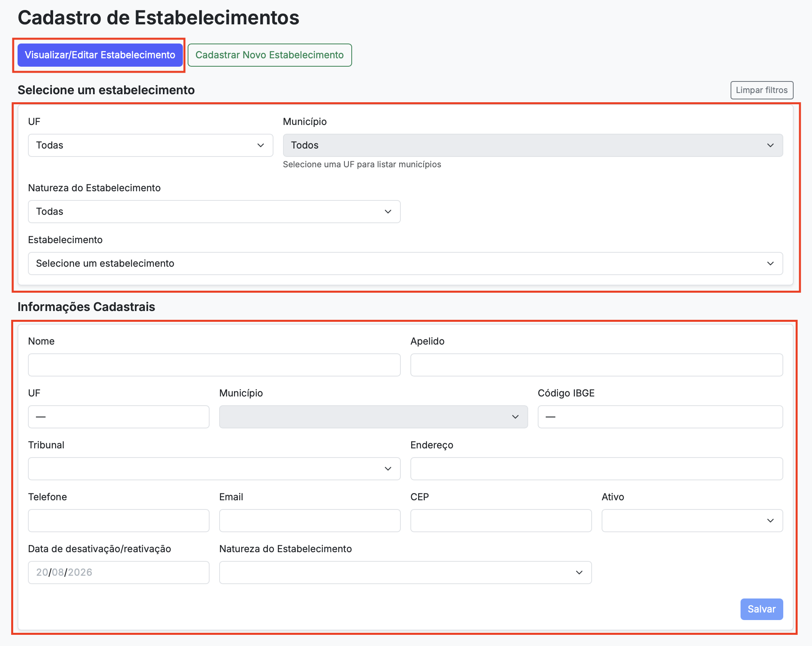Open Município dropdown in Informações Cadastrais
The image size is (812, 646).
coord(373,417)
